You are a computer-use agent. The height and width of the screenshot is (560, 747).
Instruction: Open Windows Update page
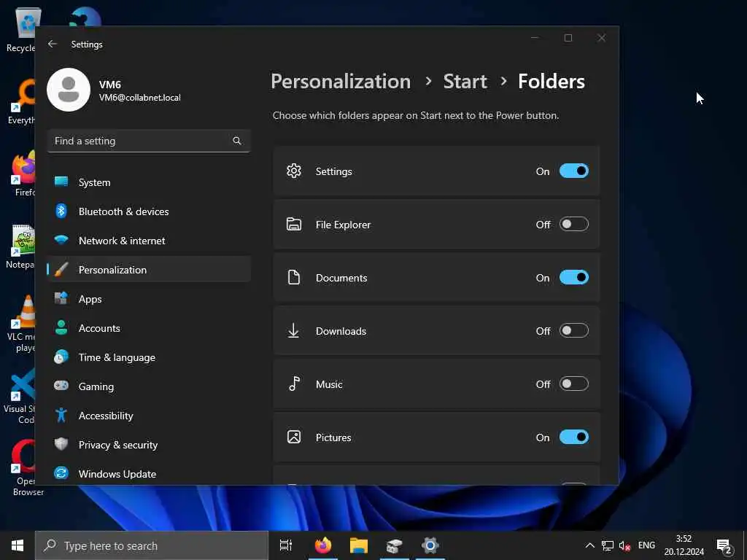149,474
